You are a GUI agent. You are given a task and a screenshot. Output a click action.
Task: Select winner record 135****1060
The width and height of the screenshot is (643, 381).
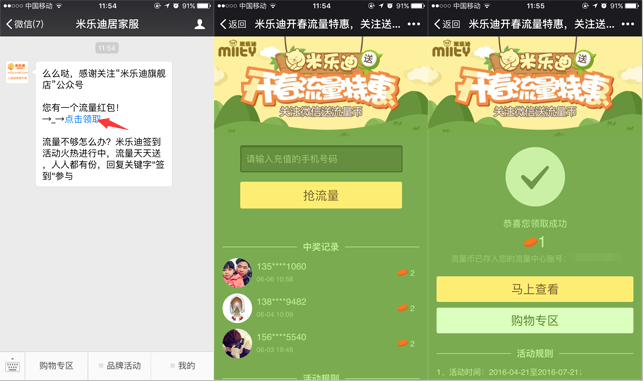tap(321, 273)
